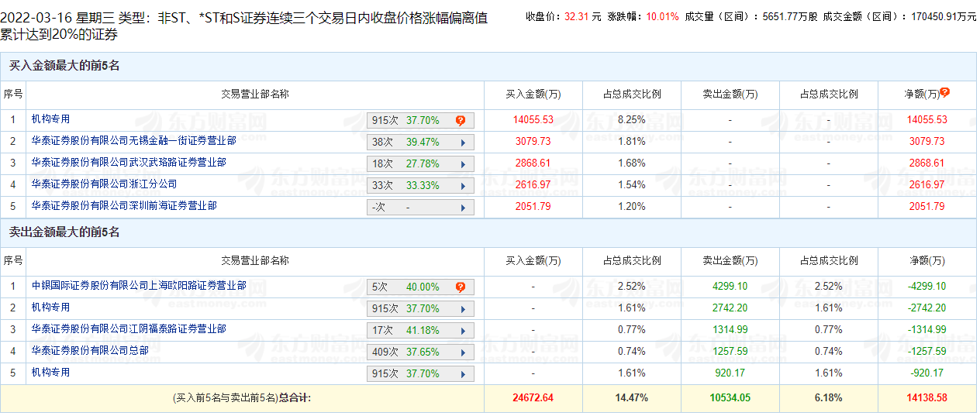Open 华泰证券股份有限公司浙江分公司 link
Screen dimensions: 980x416
coord(104,184)
